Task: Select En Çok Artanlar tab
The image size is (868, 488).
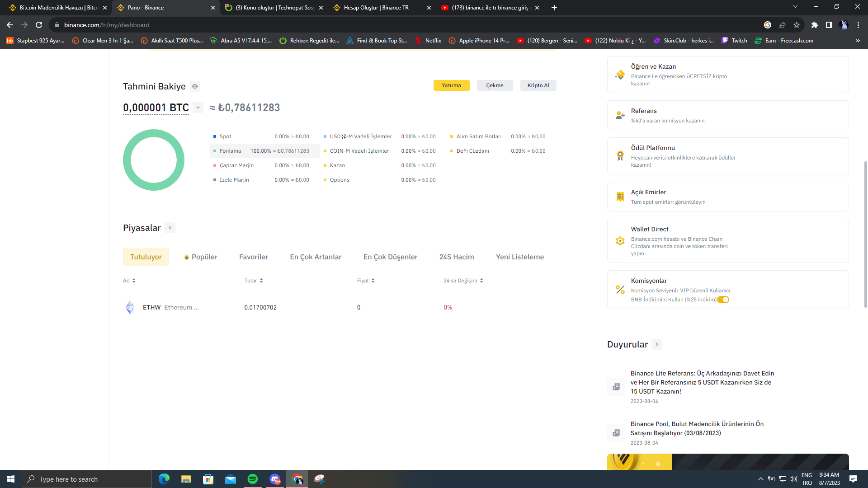Action: (316, 257)
